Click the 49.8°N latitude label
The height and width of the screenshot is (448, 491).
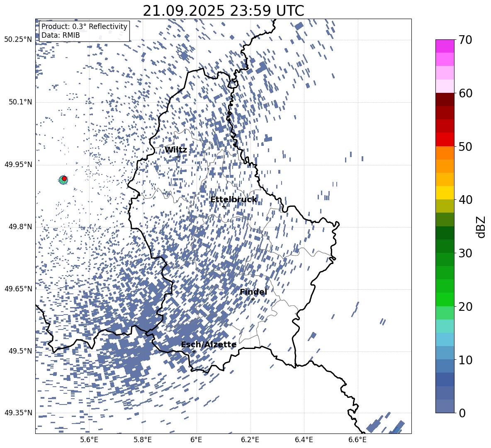pos(20,227)
